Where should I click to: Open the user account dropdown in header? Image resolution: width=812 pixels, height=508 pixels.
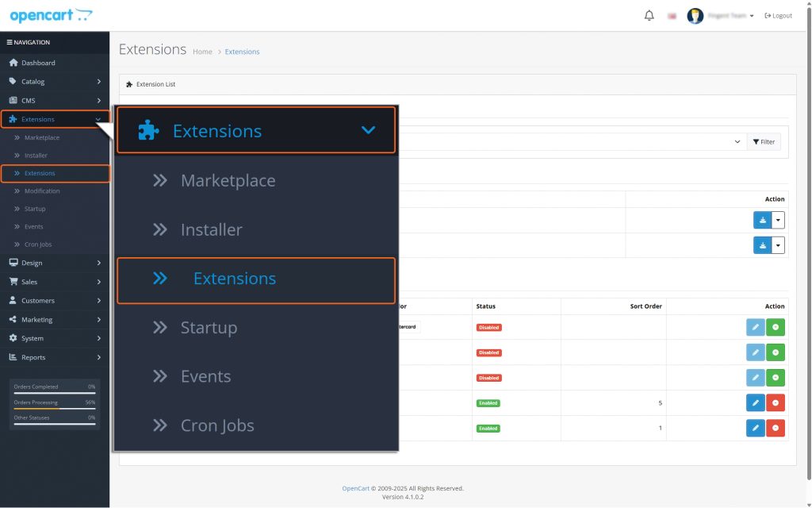[x=718, y=15]
